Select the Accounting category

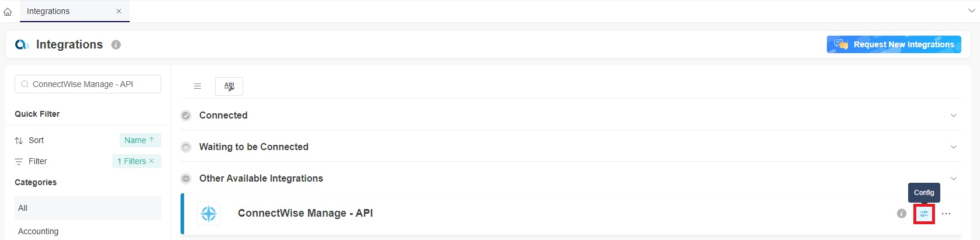click(38, 231)
